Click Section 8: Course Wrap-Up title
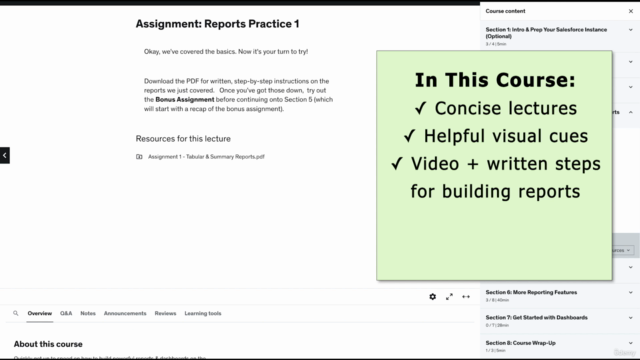 click(520, 343)
